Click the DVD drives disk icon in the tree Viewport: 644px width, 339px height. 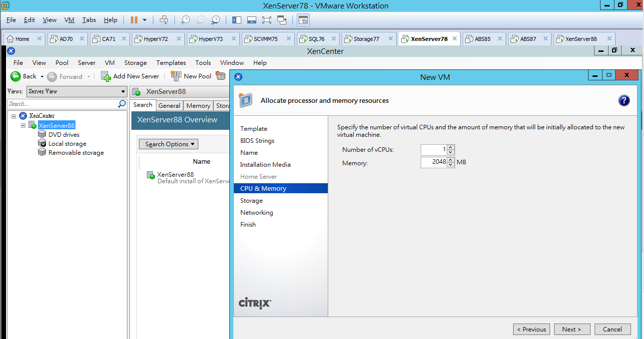[x=42, y=134]
